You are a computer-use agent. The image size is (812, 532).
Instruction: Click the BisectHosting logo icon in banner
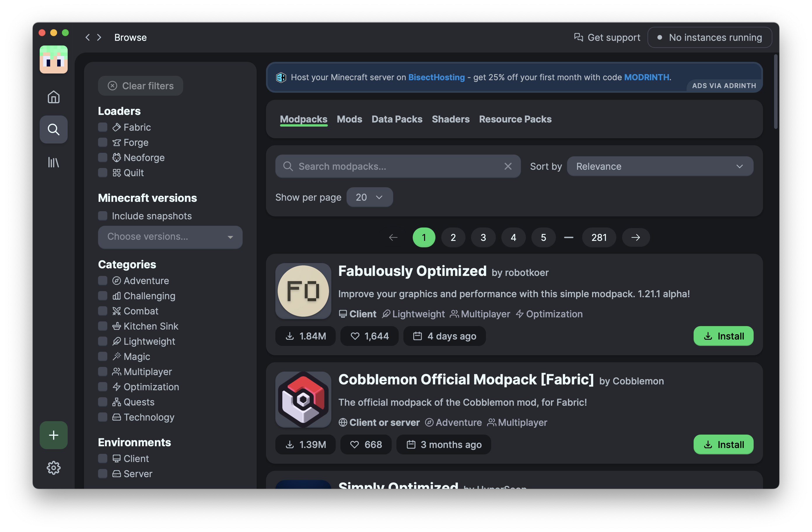[281, 78]
